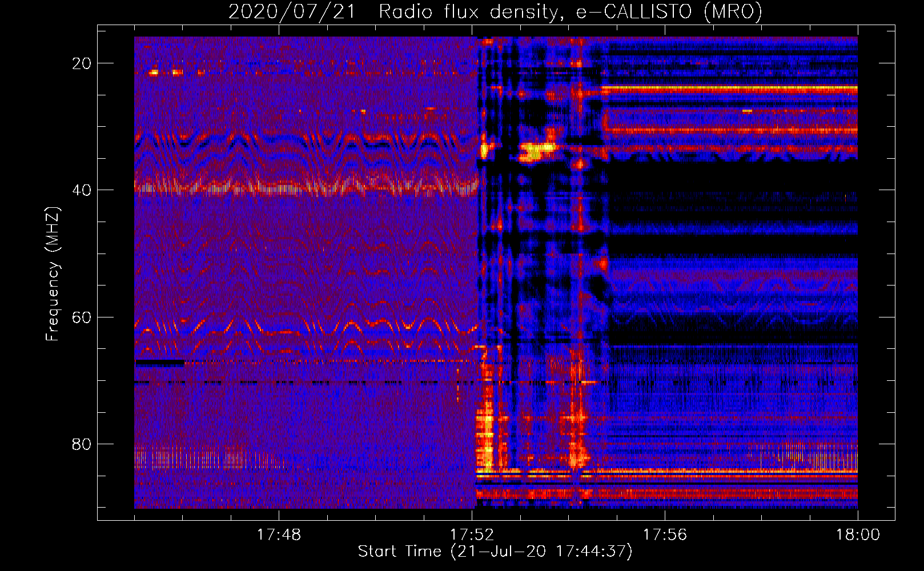Screen dimensions: 924x571
Task: Click the frequency tick label '40'
Action: [82, 190]
